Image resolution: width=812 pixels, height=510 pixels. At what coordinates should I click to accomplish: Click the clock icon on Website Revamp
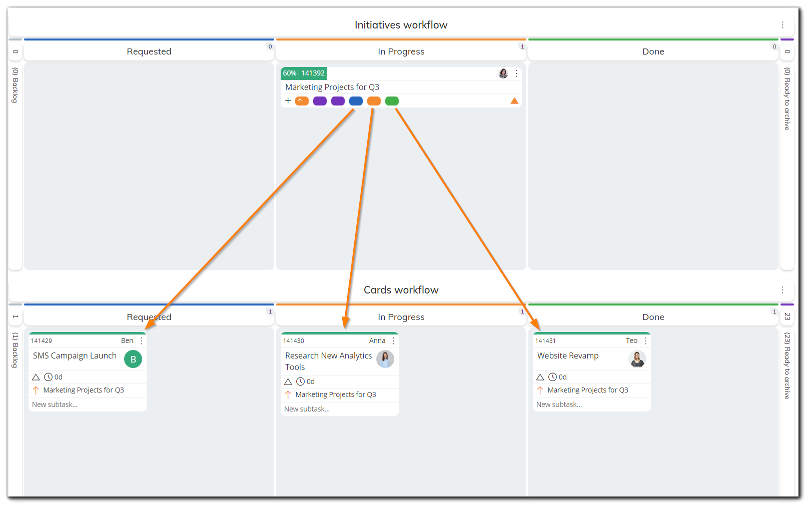pos(553,376)
